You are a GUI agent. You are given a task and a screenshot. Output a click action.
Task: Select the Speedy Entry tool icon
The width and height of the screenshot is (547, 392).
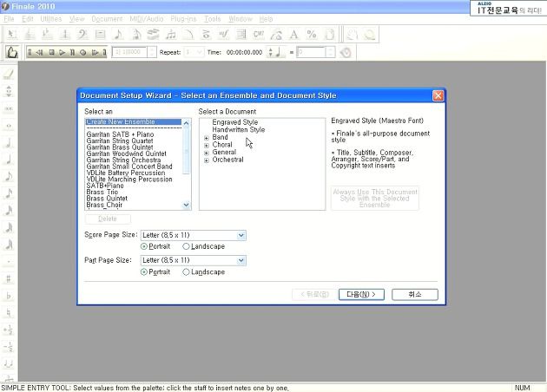coord(136,35)
